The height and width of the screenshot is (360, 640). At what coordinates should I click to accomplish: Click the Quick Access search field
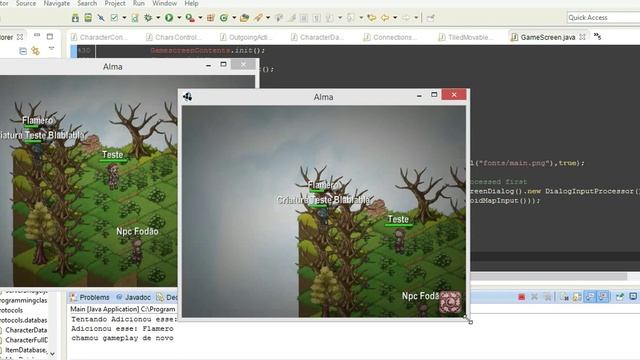pyautogui.click(x=603, y=18)
